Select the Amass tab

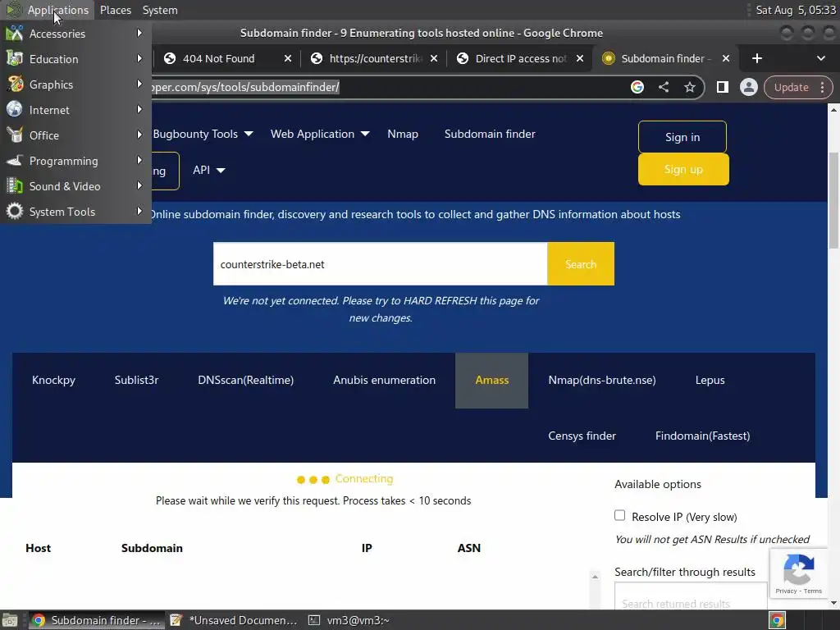coord(492,380)
